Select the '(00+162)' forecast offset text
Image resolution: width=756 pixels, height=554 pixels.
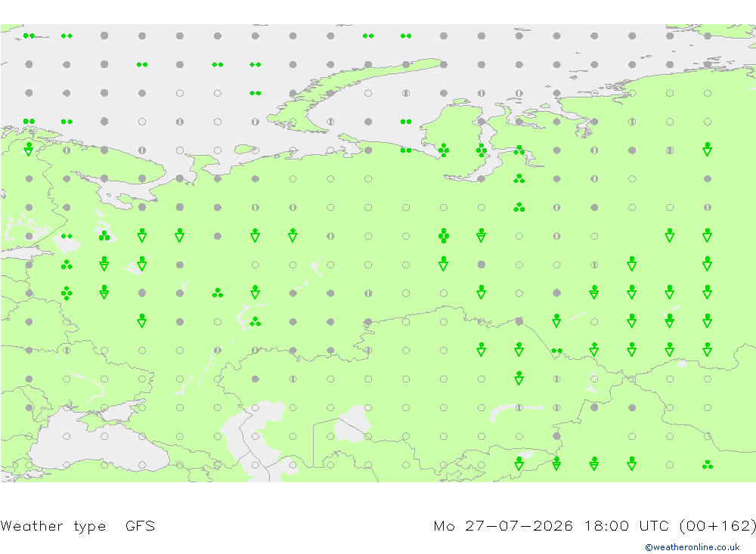[x=717, y=525]
